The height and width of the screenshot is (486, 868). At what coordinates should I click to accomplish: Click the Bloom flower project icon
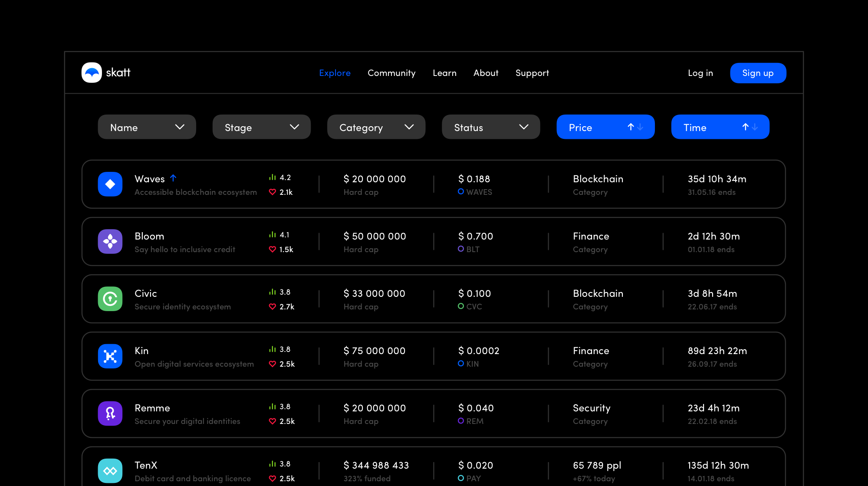point(110,241)
